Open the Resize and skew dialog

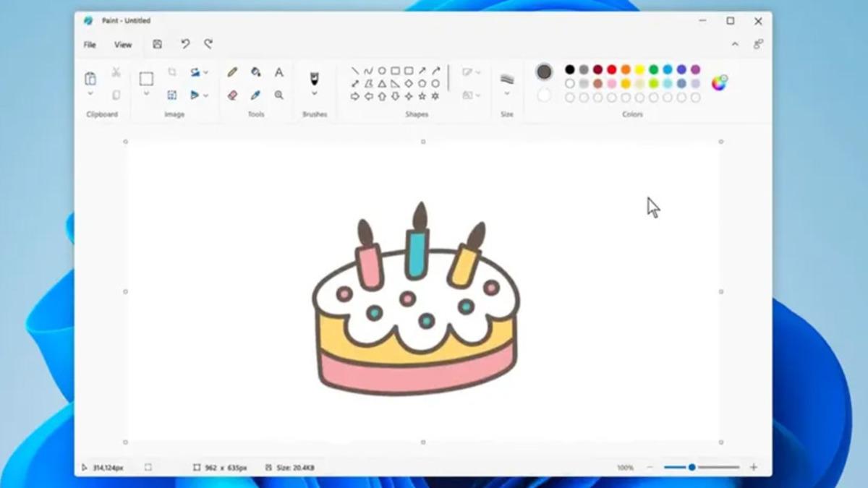[x=172, y=95]
